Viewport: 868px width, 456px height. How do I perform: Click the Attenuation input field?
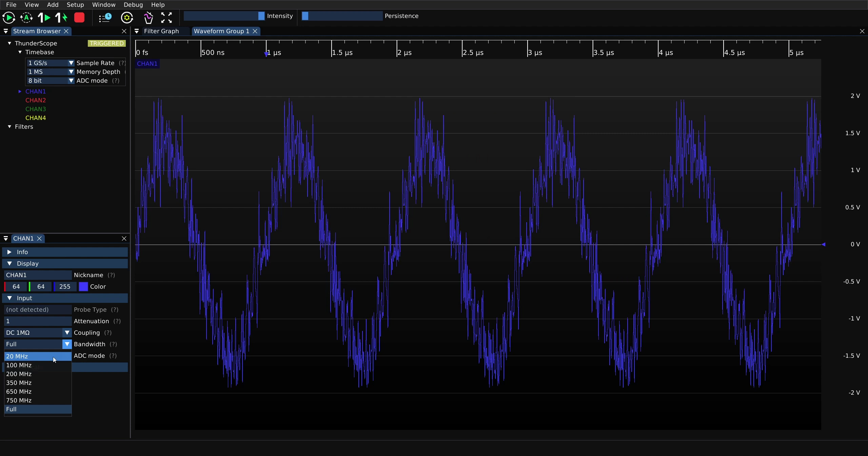[x=38, y=321]
